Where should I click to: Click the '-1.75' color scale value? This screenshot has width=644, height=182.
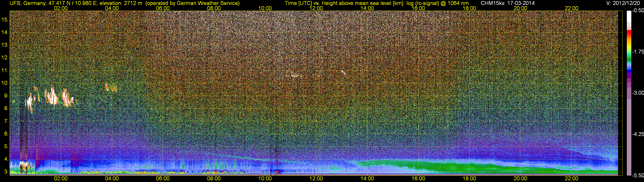coord(638,52)
